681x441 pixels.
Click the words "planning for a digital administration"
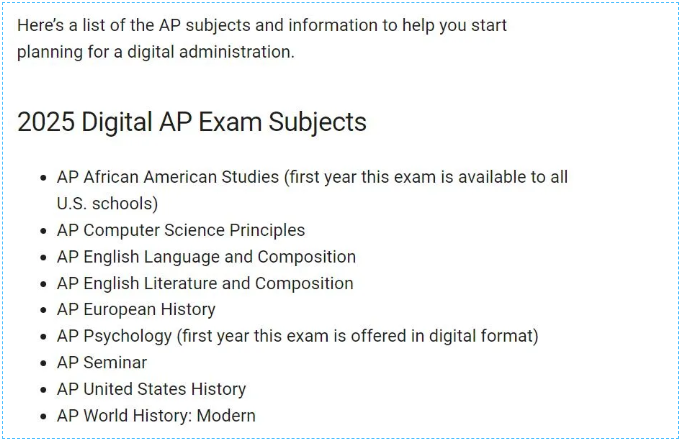click(x=154, y=52)
